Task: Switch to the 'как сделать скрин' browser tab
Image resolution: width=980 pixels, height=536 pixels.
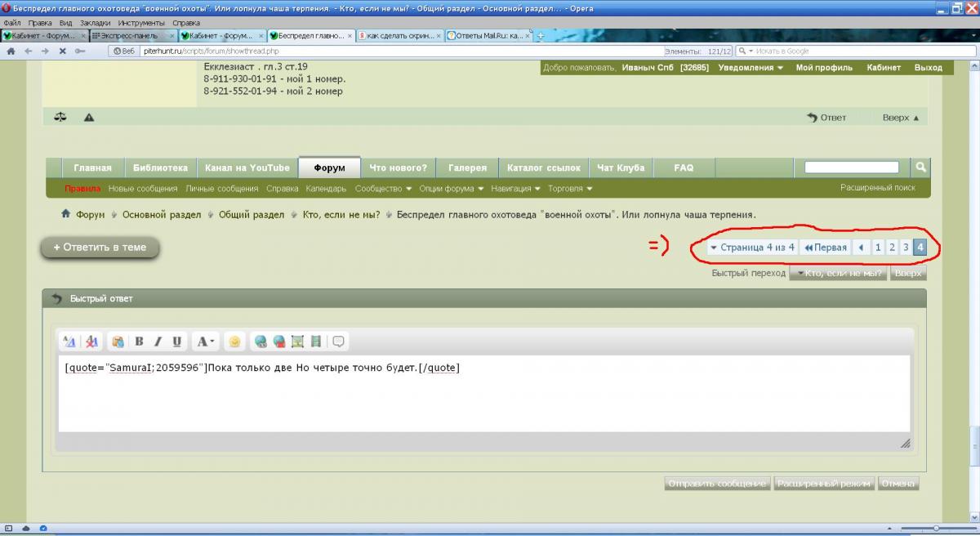Action: point(399,36)
